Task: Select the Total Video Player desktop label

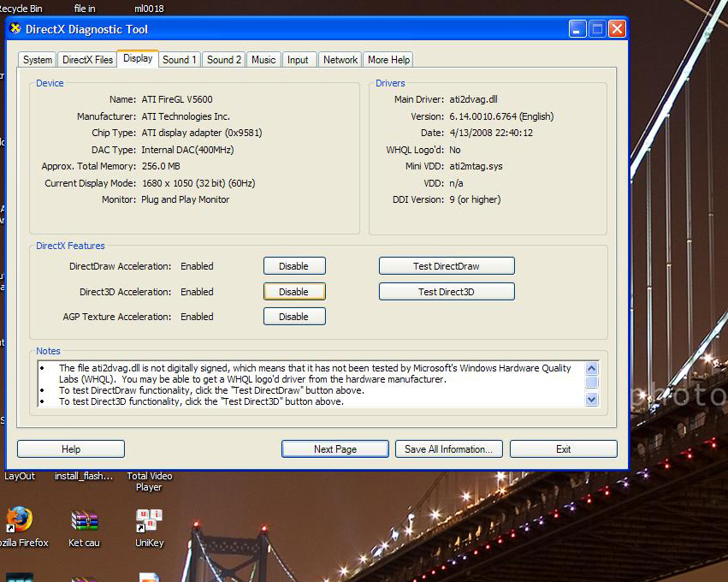Action: [149, 482]
